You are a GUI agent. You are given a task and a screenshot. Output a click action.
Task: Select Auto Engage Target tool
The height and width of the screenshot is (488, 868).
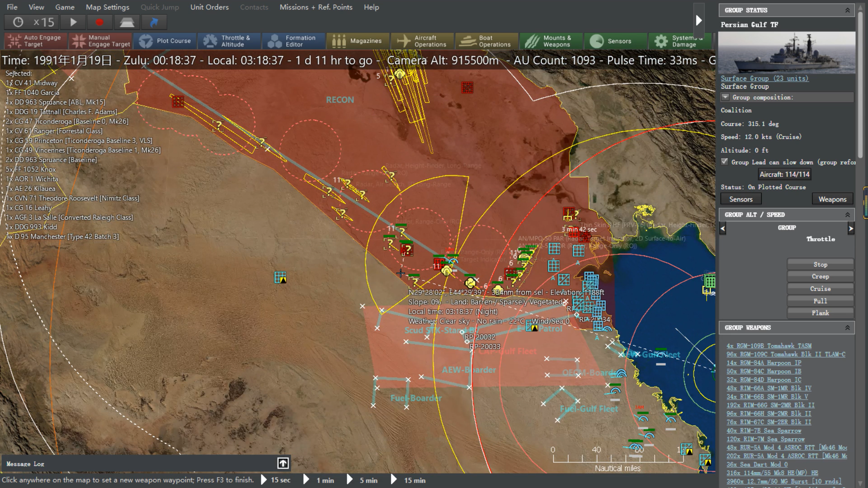click(x=35, y=41)
